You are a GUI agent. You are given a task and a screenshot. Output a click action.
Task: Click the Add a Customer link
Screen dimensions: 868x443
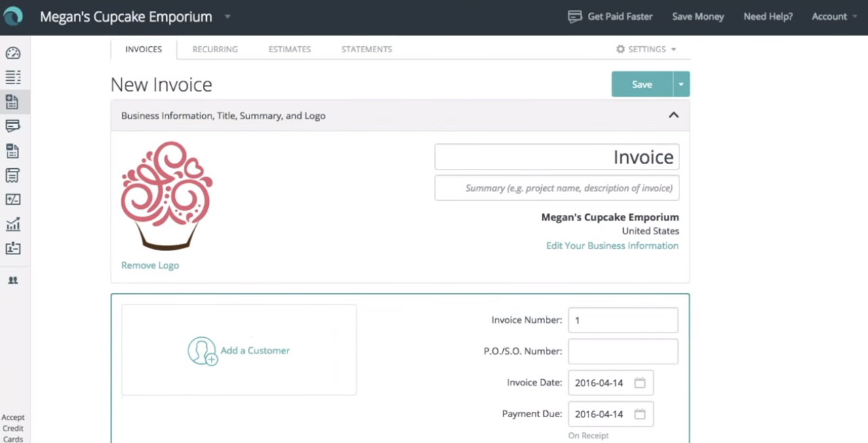click(x=255, y=351)
